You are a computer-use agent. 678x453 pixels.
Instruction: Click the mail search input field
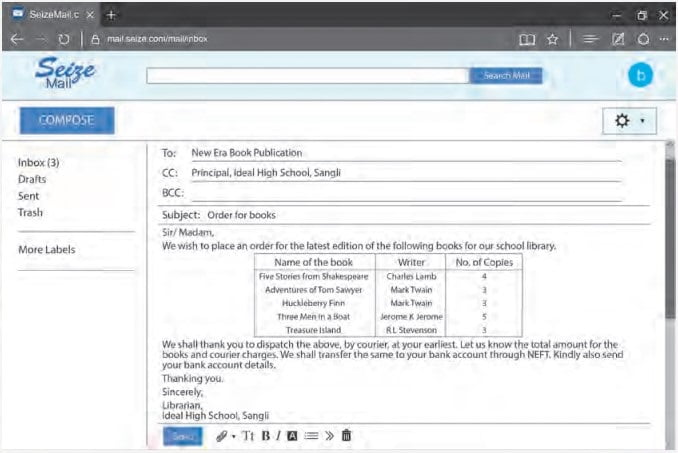[307, 76]
